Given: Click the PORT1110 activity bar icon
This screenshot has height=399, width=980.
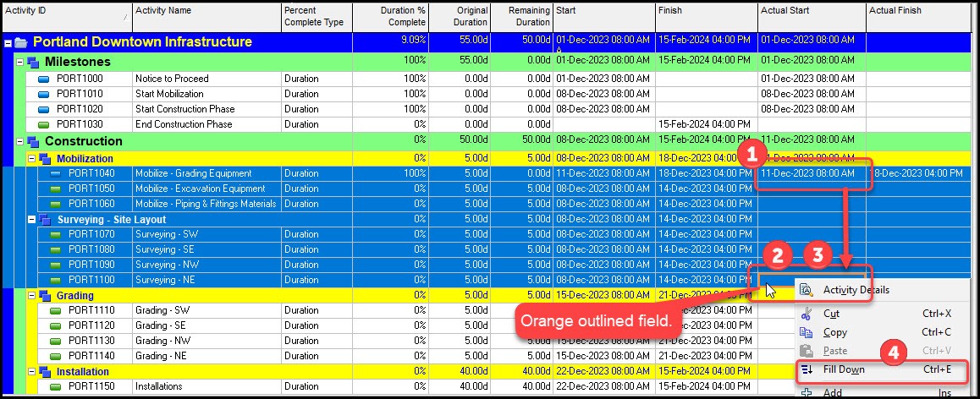Looking at the screenshot, I should pos(57,310).
